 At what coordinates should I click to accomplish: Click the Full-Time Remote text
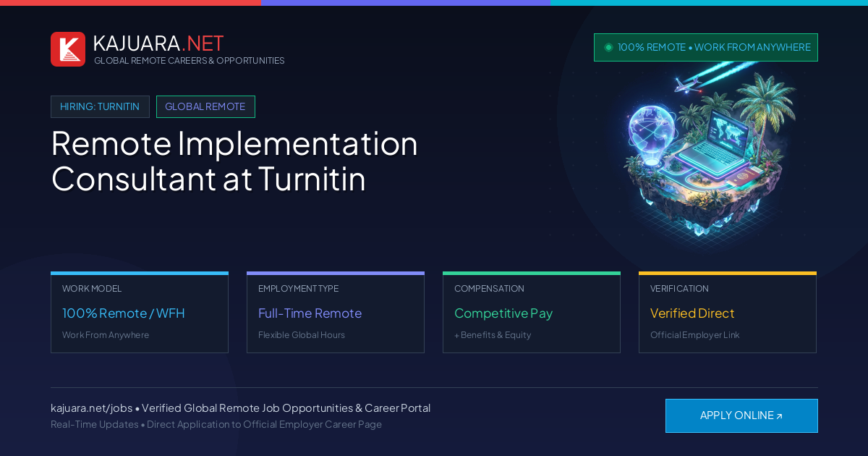point(310,313)
